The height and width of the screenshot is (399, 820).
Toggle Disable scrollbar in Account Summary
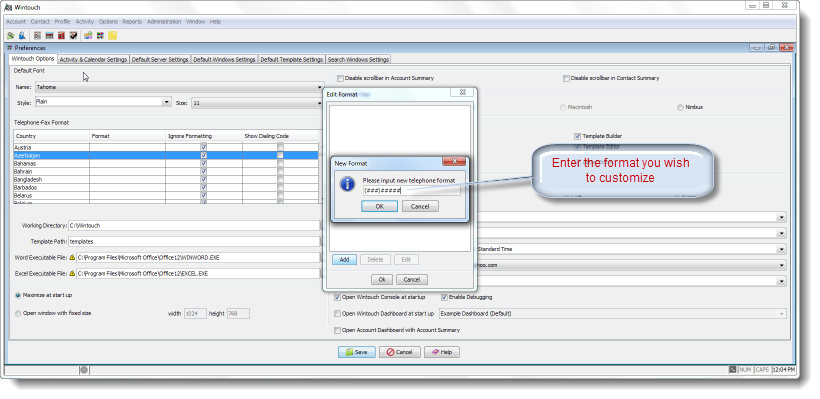tap(340, 78)
